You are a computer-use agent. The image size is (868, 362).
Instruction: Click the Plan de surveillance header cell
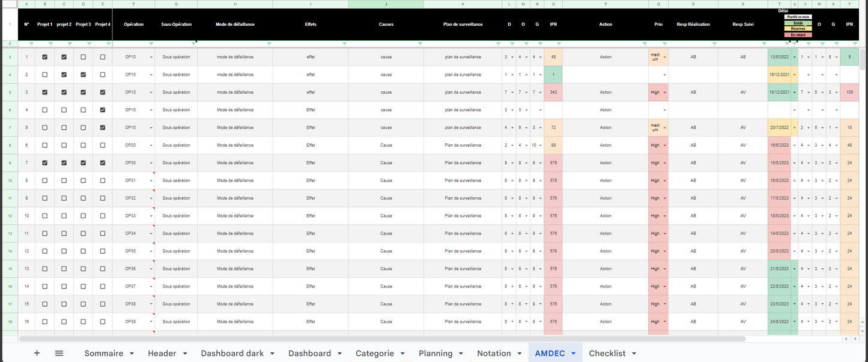[463, 25]
